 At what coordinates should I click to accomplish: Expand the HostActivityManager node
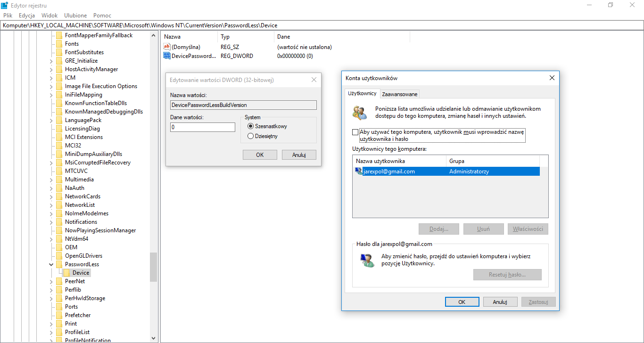click(x=51, y=69)
